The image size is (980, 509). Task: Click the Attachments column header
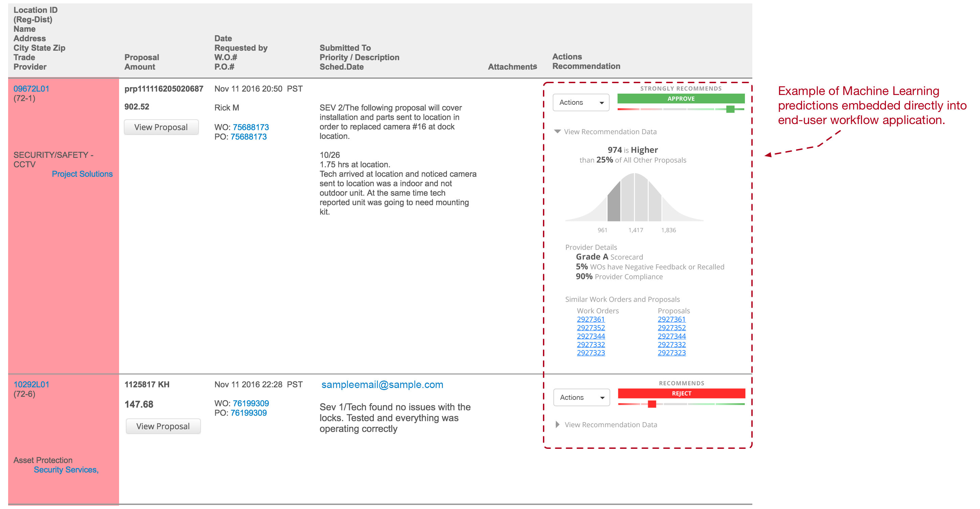(512, 67)
